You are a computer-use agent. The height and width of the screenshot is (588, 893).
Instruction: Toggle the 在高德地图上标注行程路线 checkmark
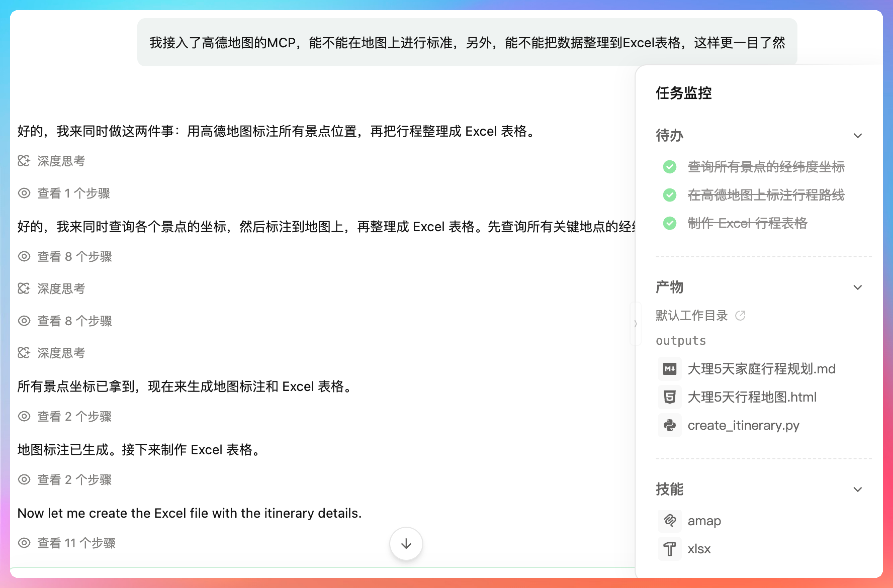click(x=669, y=195)
